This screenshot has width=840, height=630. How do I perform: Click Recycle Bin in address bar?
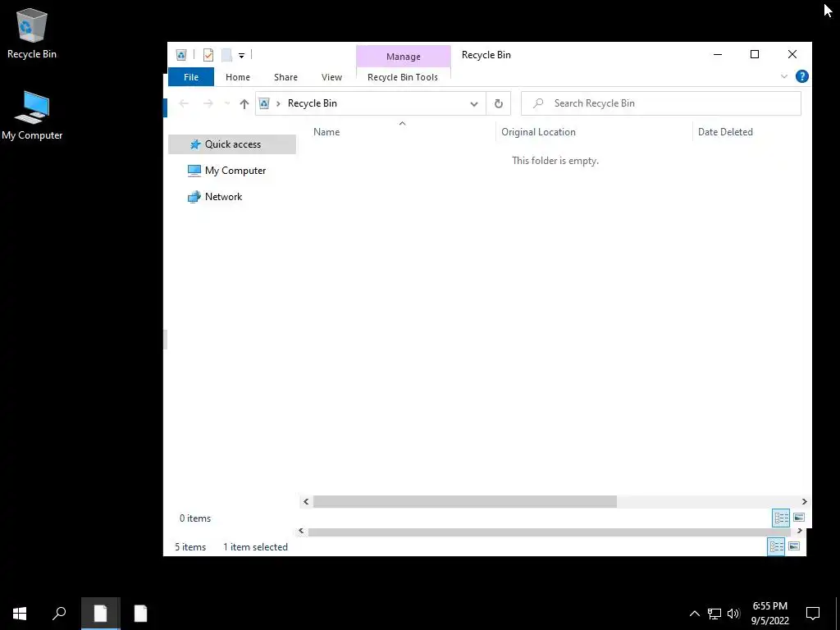[x=313, y=103]
